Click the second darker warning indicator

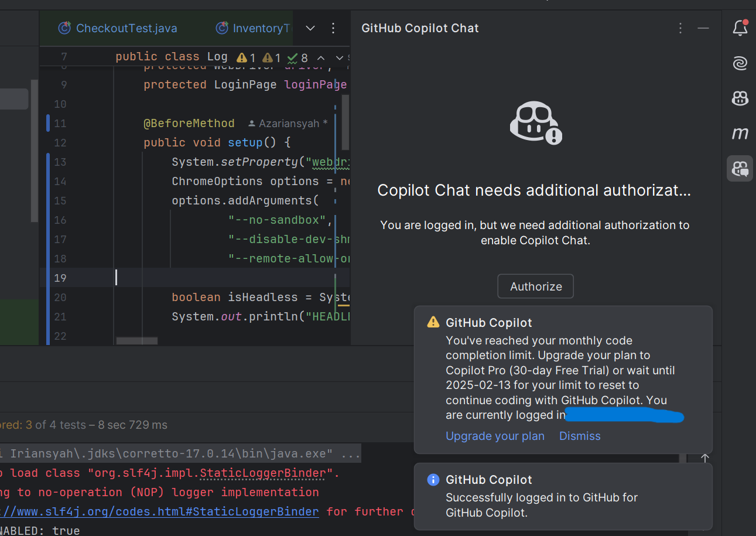267,57
